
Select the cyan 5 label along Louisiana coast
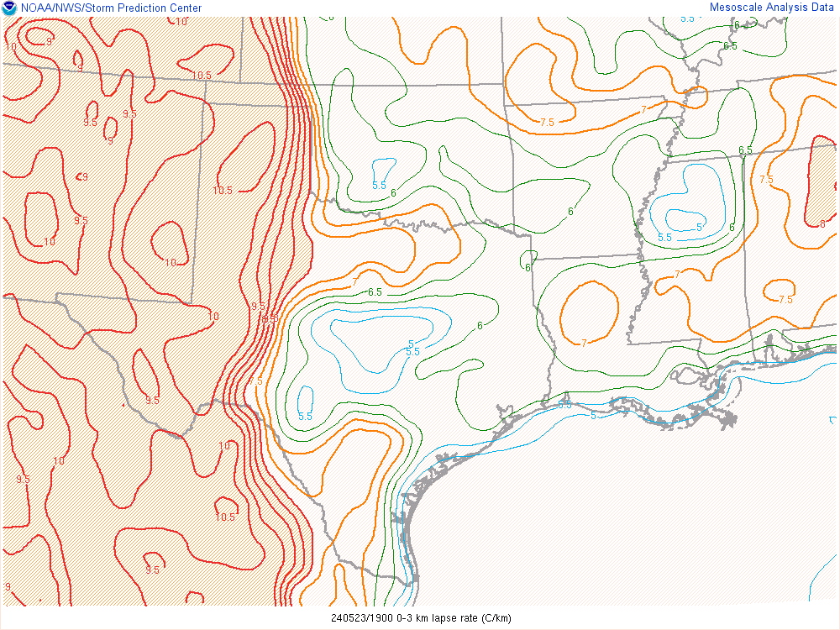tap(593, 415)
